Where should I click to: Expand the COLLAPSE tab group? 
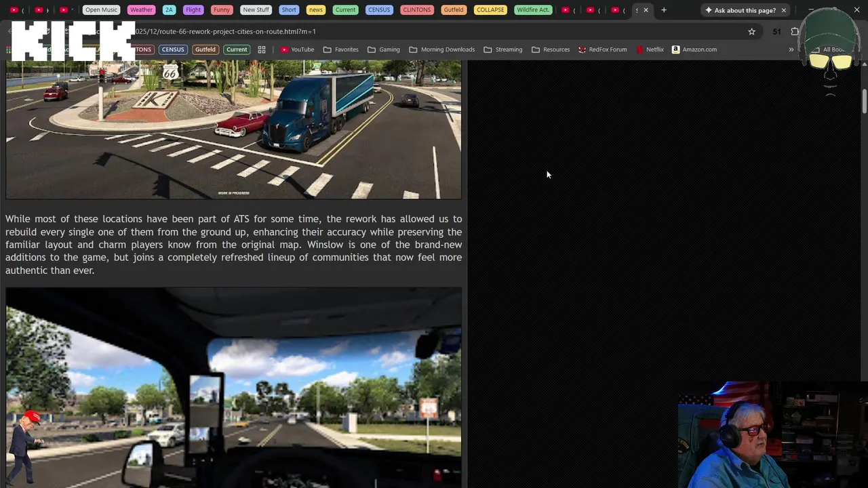[490, 10]
